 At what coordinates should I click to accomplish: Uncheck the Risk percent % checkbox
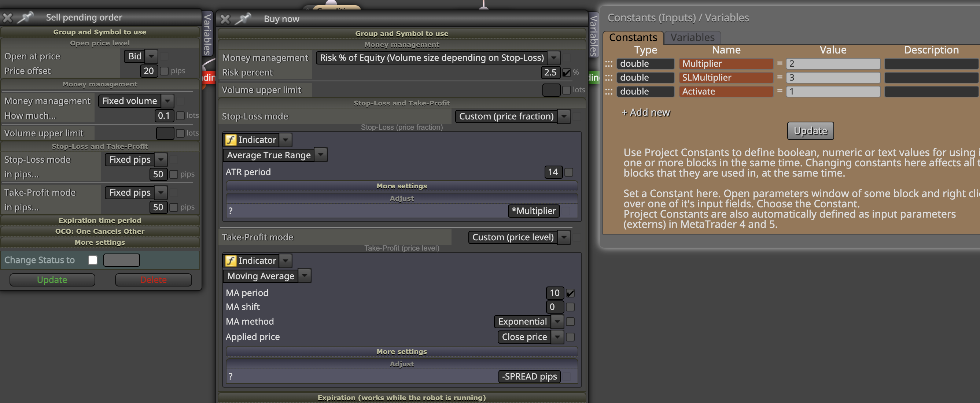[x=567, y=73]
